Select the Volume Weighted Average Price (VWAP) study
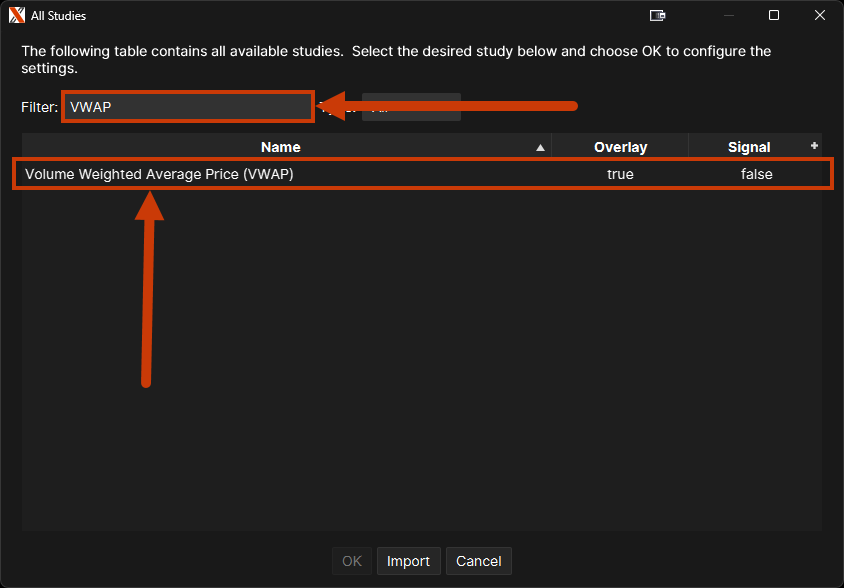Image resolution: width=844 pixels, height=588 pixels. (x=160, y=174)
